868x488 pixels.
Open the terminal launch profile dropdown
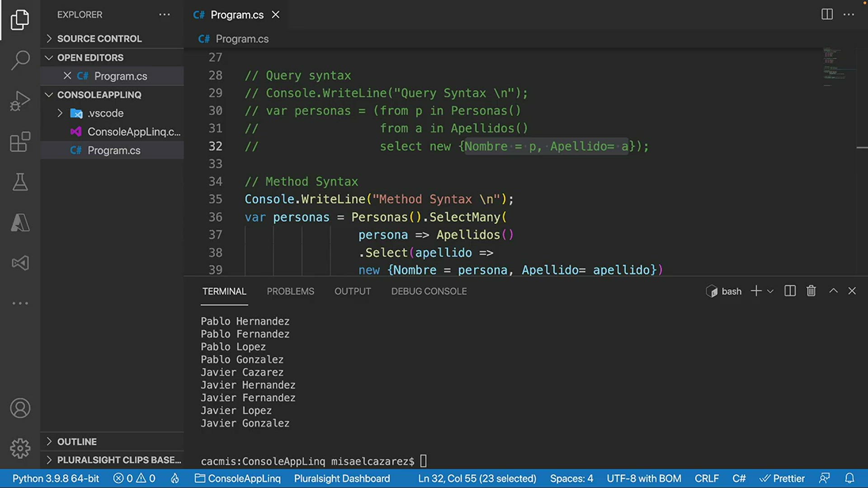click(770, 291)
